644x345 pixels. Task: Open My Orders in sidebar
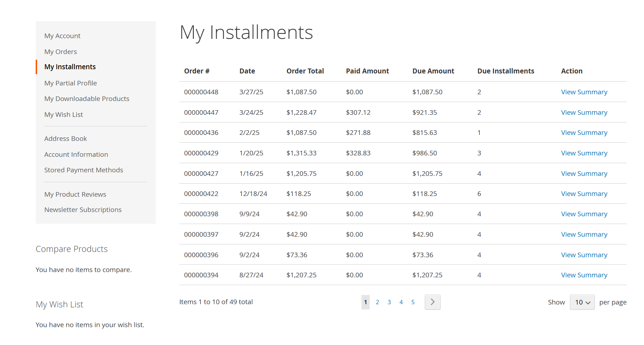point(60,52)
